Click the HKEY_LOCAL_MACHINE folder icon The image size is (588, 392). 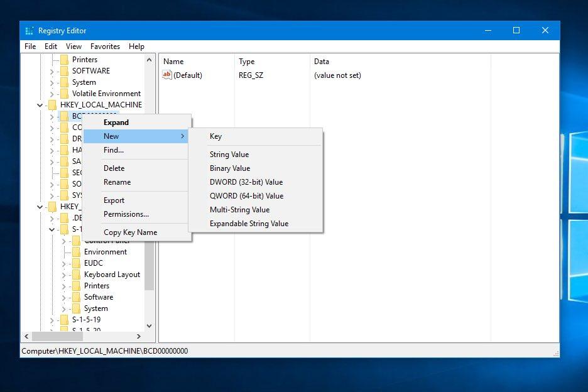(x=53, y=105)
